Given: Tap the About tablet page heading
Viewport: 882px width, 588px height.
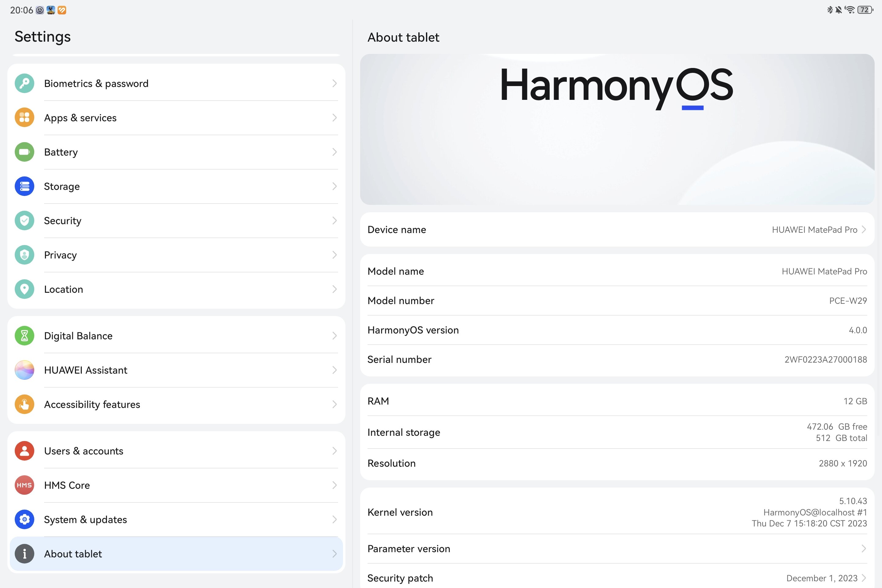Looking at the screenshot, I should tap(403, 37).
